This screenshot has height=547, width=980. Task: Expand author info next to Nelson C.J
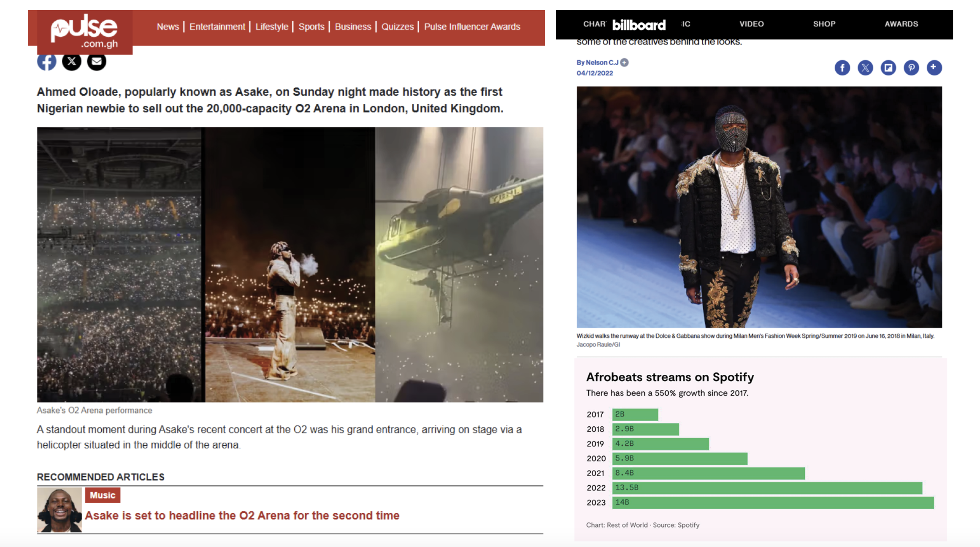(624, 62)
